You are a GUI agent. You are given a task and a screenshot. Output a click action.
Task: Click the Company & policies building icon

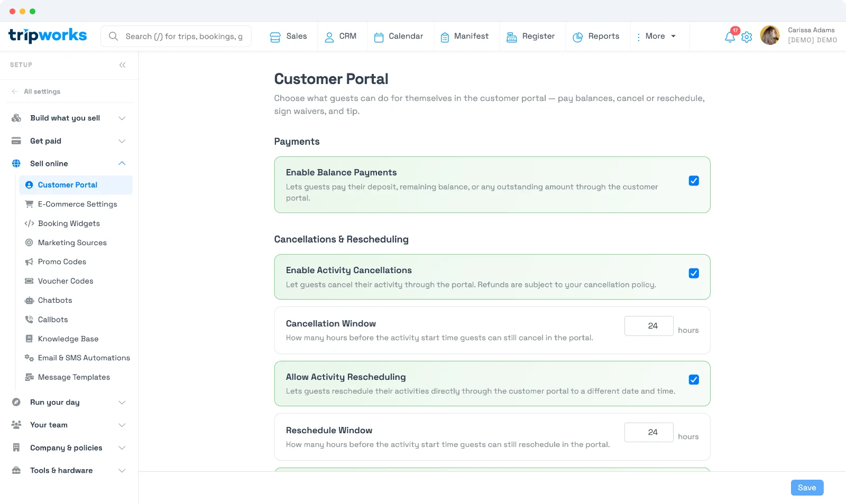(16, 447)
